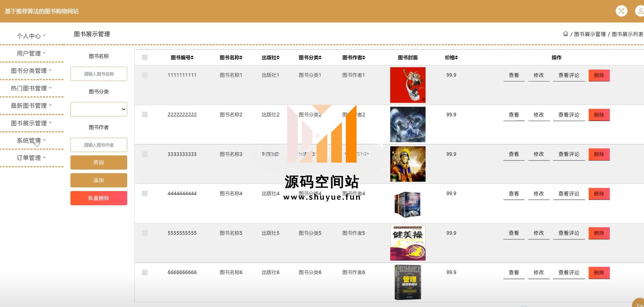
Task: Click the 图书封面 column header
Action: coord(408,57)
